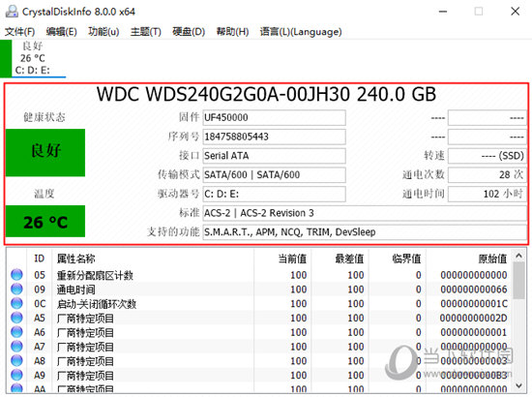The image size is (532, 397).
Task: Open the 编辑(E) menu
Action: [x=61, y=32]
